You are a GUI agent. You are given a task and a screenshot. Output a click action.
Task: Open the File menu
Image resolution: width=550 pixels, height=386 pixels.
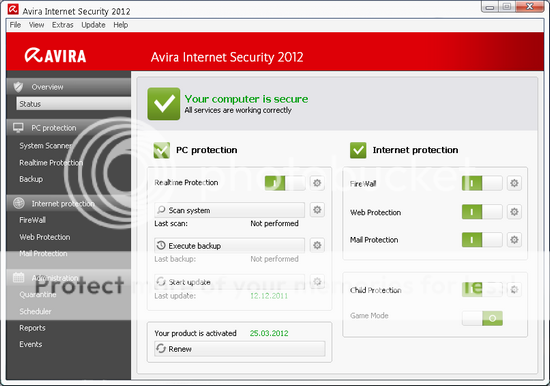(x=15, y=25)
